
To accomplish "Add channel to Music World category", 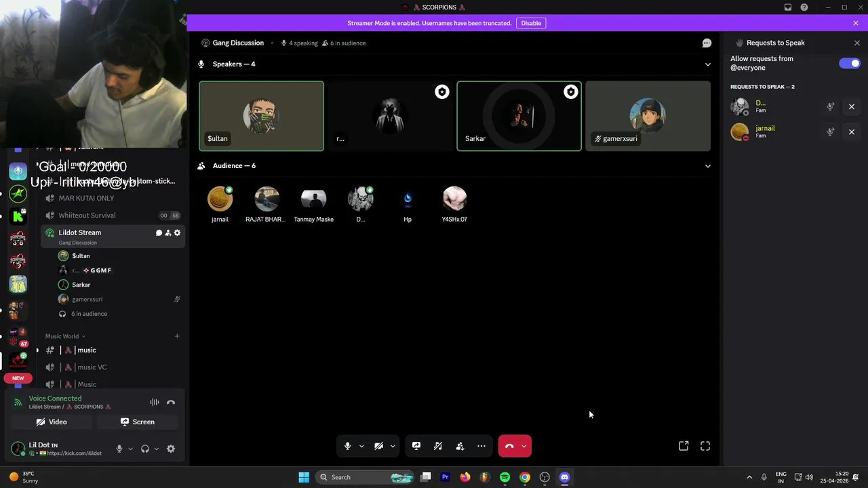I will tap(177, 336).
